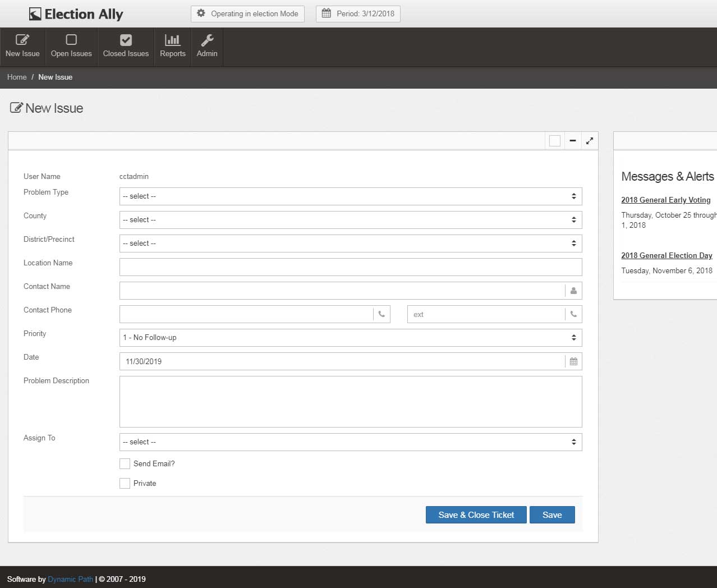717x588 pixels.
Task: Click the white square panel button
Action: coord(555,141)
